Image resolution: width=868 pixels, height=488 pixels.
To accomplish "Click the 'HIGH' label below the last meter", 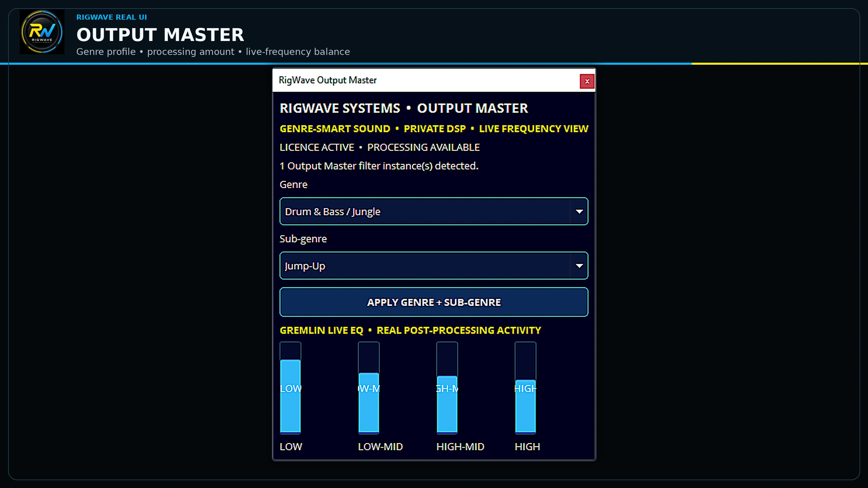I will click(x=527, y=447).
